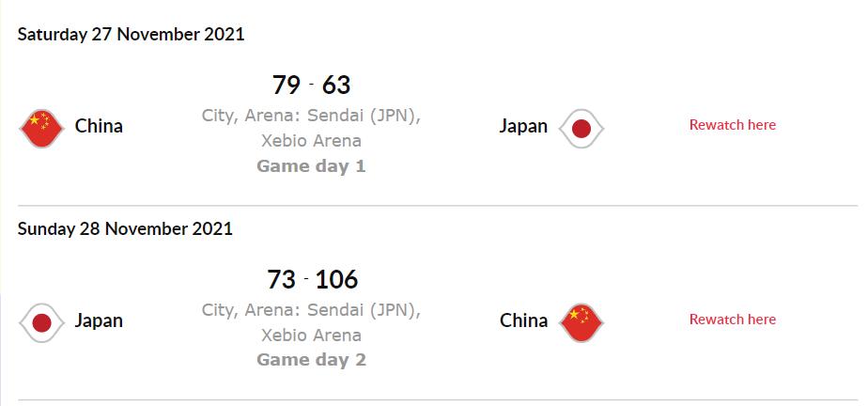Click Sendai (JPN) city text under 79 - 63
Image resolution: width=868 pixels, height=406 pixels.
[x=371, y=117]
